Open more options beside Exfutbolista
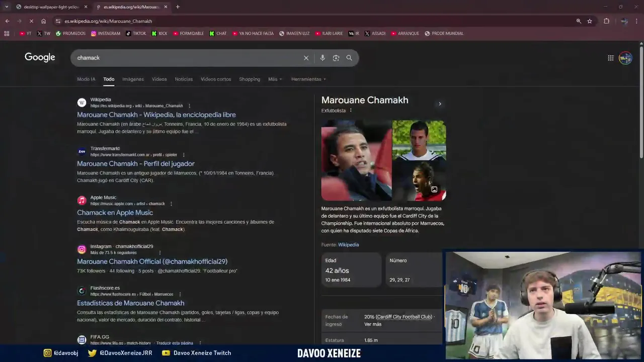The image size is (644, 362). click(351, 111)
